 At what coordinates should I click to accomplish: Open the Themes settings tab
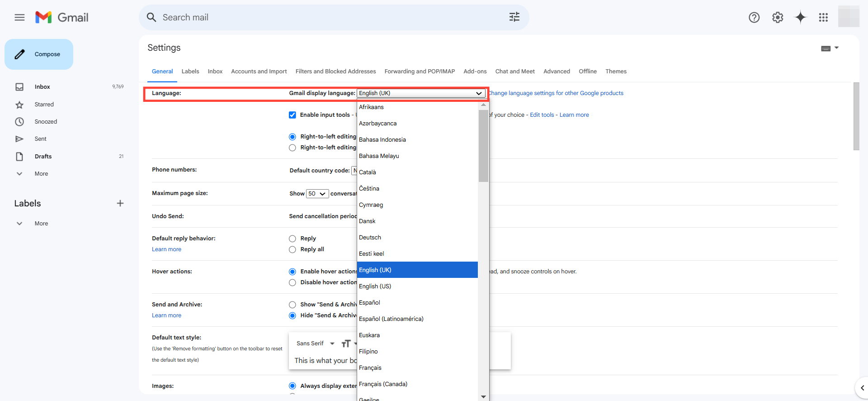616,72
